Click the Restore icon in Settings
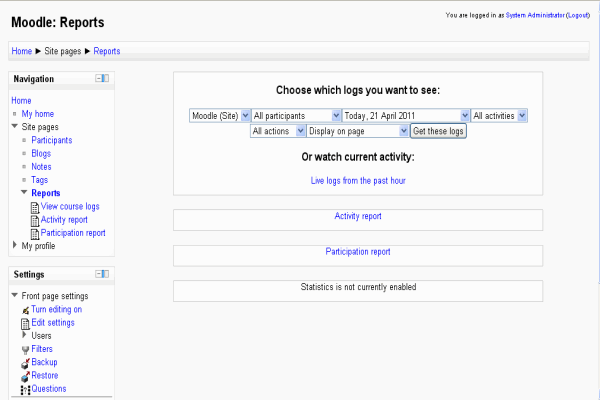Screen dimensions: 600x400 [25, 375]
